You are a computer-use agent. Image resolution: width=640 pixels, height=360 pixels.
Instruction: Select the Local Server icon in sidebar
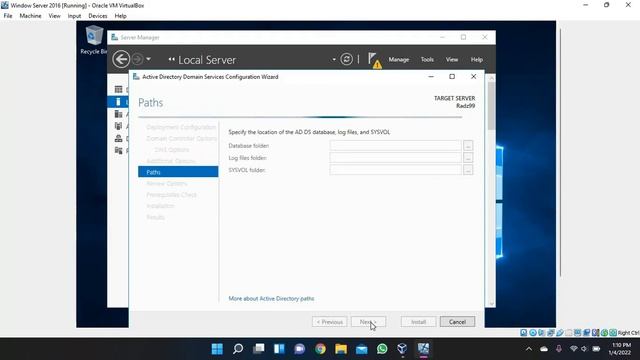pos(118,102)
